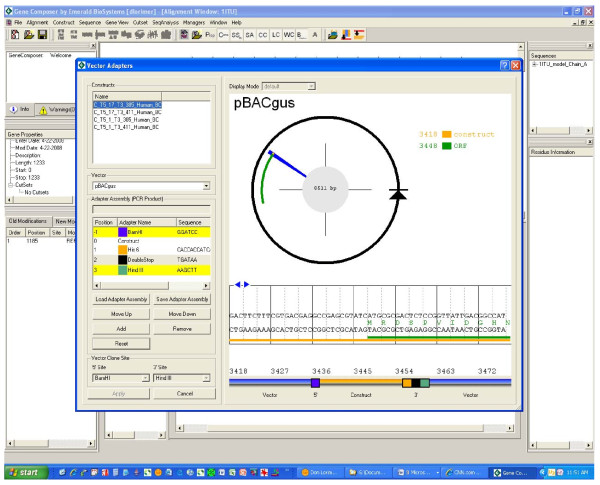Click the Load Adapter Assembly button
Screen dimensions: 600x485
tap(121, 299)
